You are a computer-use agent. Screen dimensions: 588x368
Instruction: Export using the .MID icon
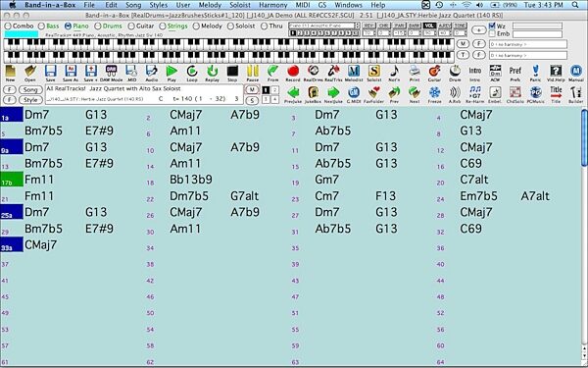(x=131, y=73)
